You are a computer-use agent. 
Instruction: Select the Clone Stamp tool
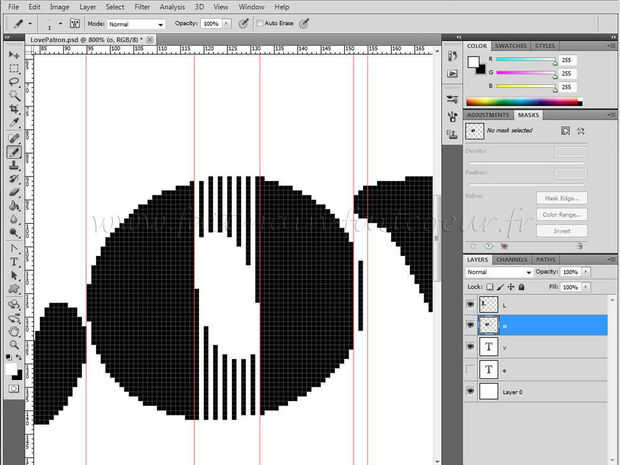[14, 165]
